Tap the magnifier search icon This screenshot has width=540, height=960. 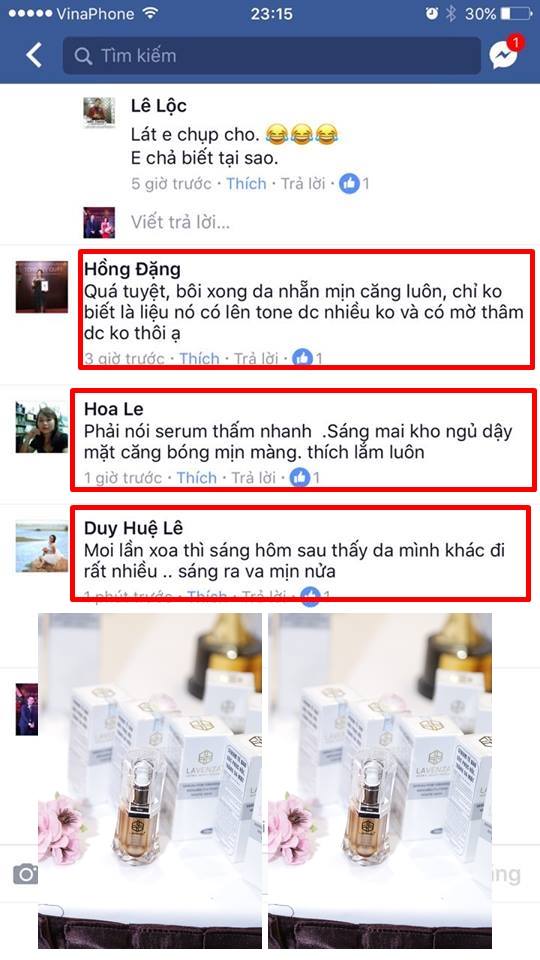(x=83, y=56)
